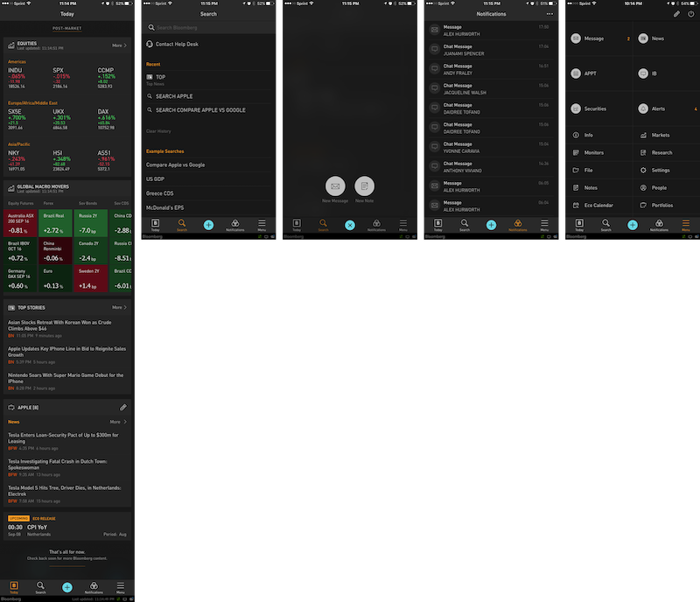Open Settings from the Menu screen
Screen dimensions: 700x602
666,170
